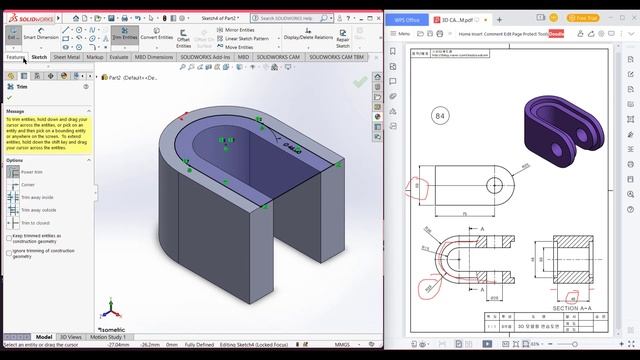The image size is (640, 360).
Task: Open Display/Delete Relations tool
Action: coord(308,34)
